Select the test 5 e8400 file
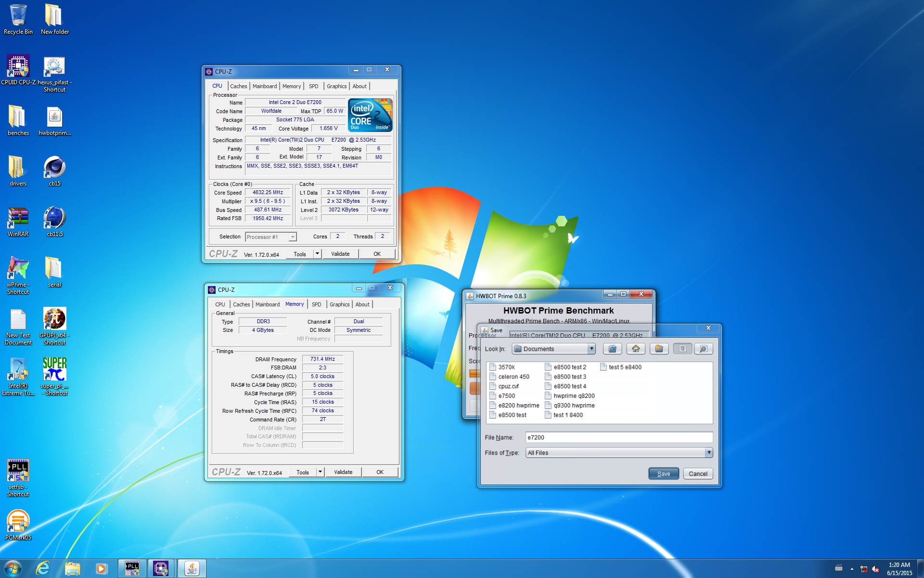 pyautogui.click(x=621, y=367)
